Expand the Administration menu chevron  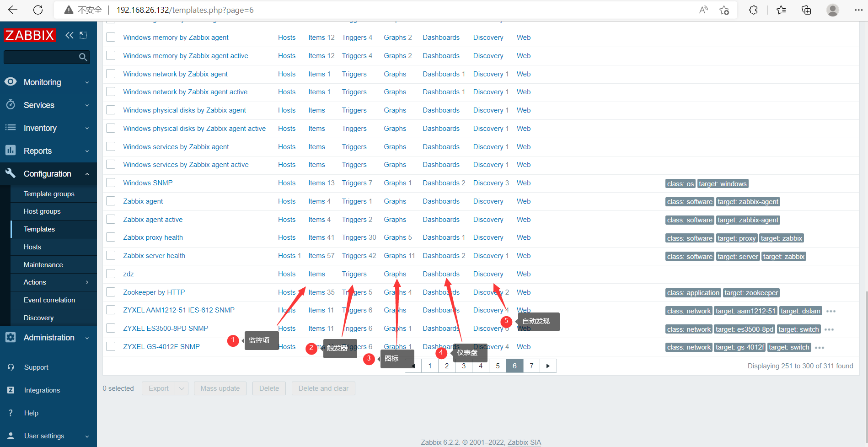click(x=87, y=338)
